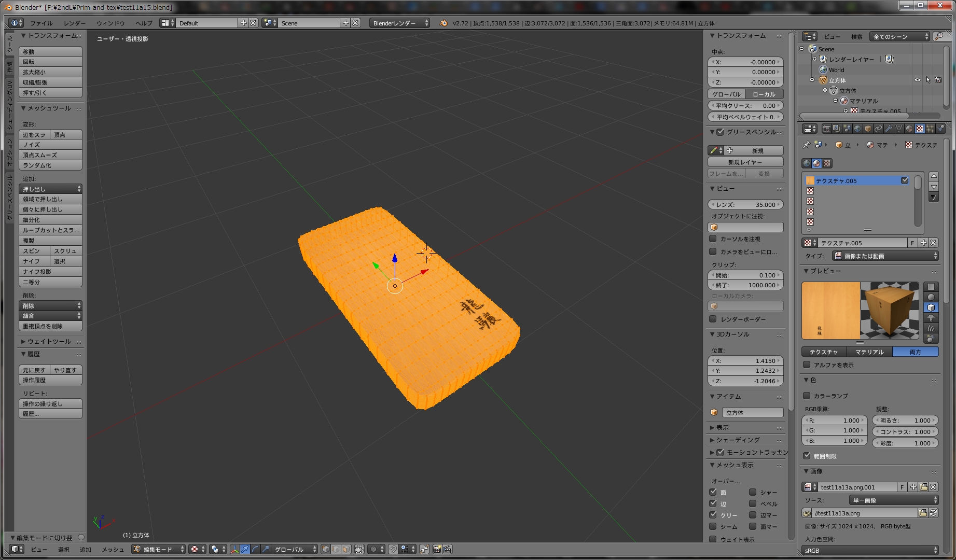The width and height of the screenshot is (956, 560).
Task: Open the ファイル menu
Action: point(41,23)
